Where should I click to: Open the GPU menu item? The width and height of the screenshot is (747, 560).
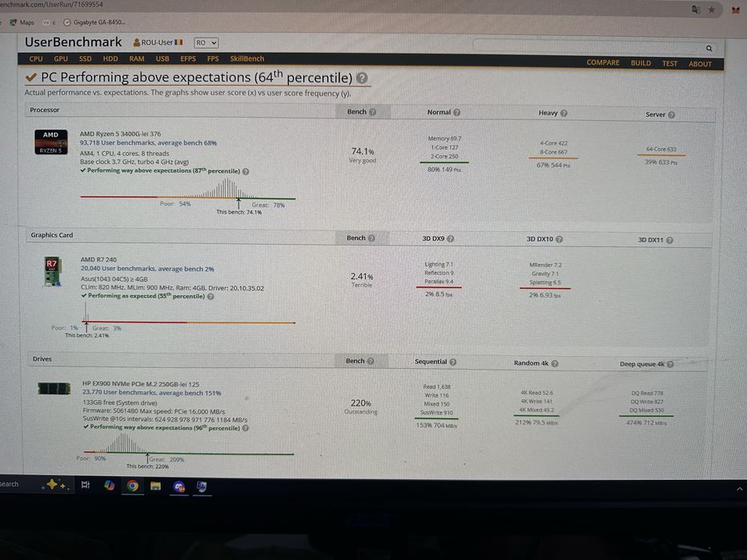(61, 58)
